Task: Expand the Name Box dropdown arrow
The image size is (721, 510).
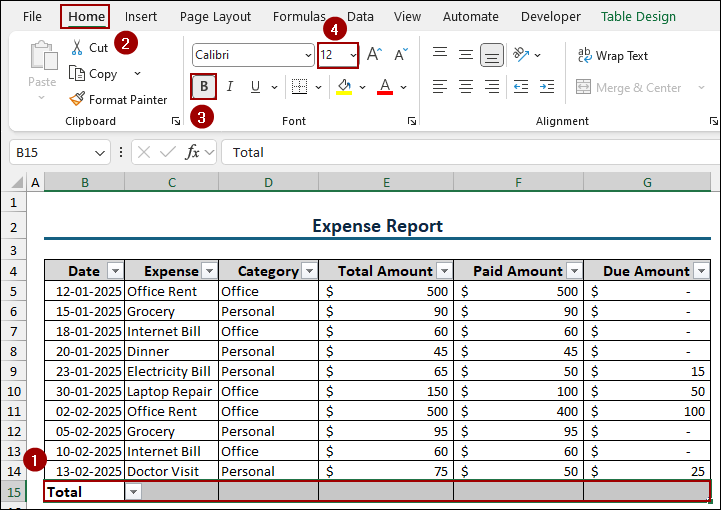Action: pos(100,152)
